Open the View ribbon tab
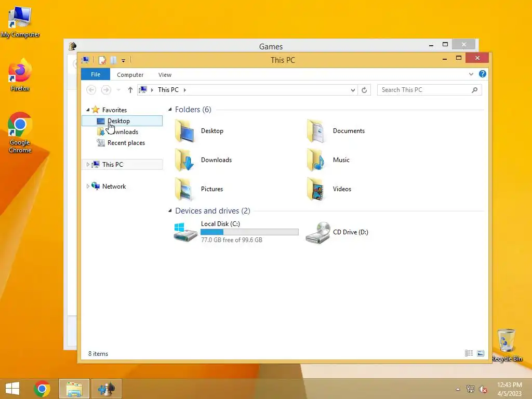This screenshot has height=399, width=532. pyautogui.click(x=165, y=75)
